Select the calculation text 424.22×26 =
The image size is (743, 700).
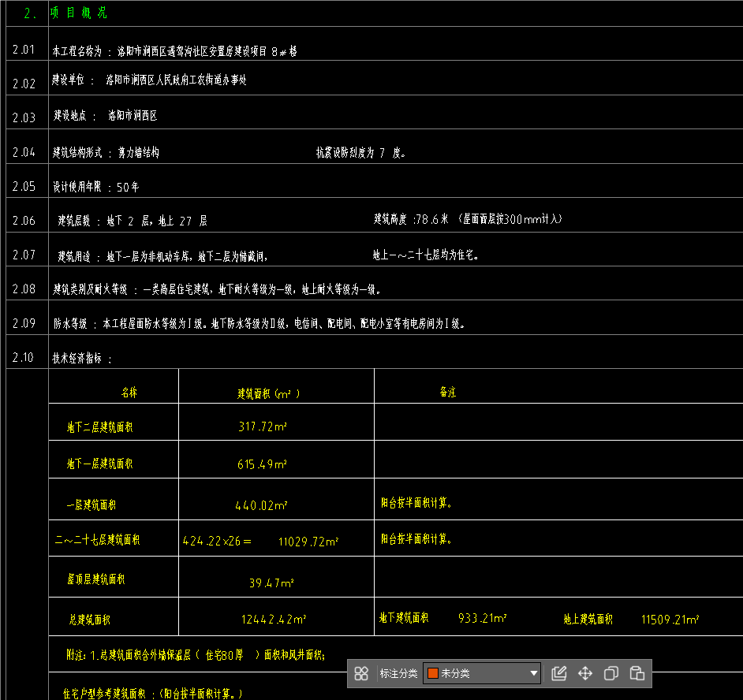point(217,541)
